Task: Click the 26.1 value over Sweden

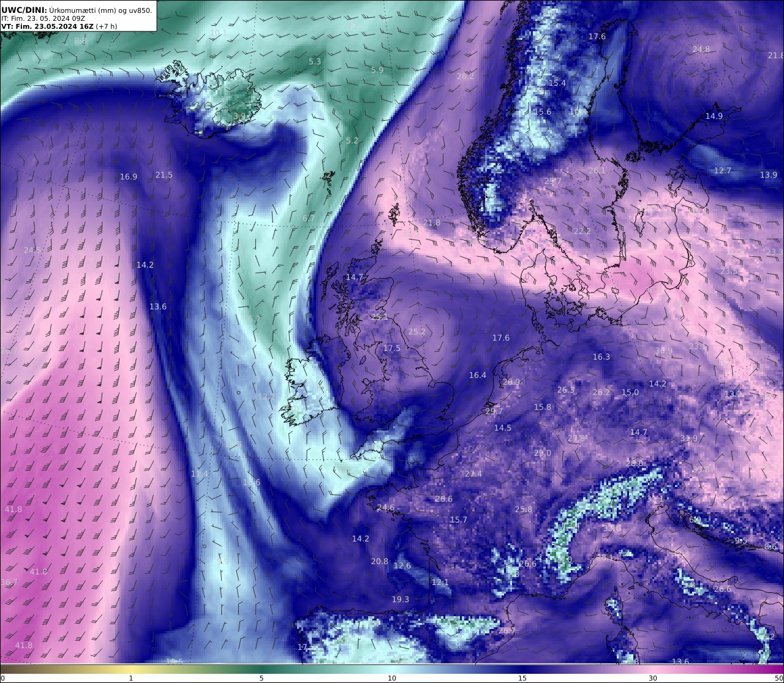Action: click(597, 170)
